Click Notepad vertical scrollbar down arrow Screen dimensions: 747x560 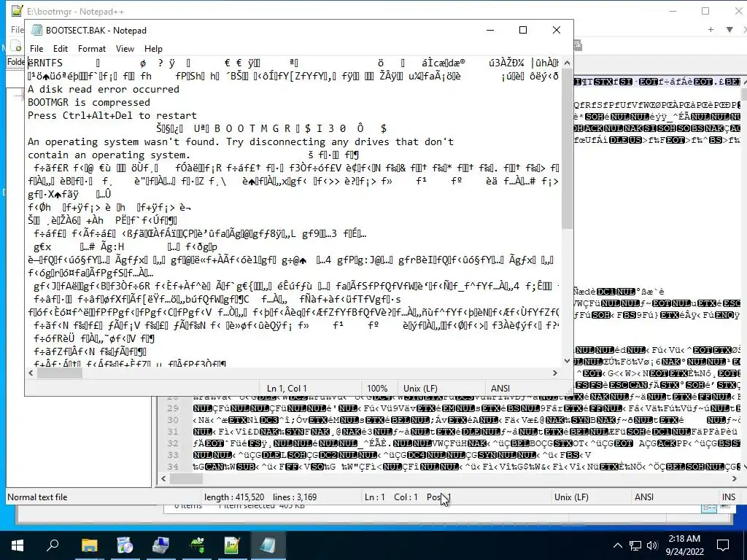point(567,361)
